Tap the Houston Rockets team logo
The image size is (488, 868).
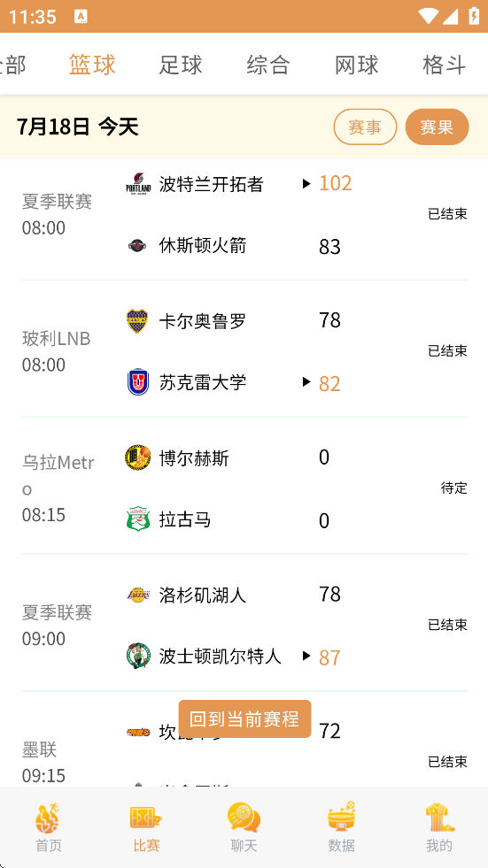[x=137, y=245]
